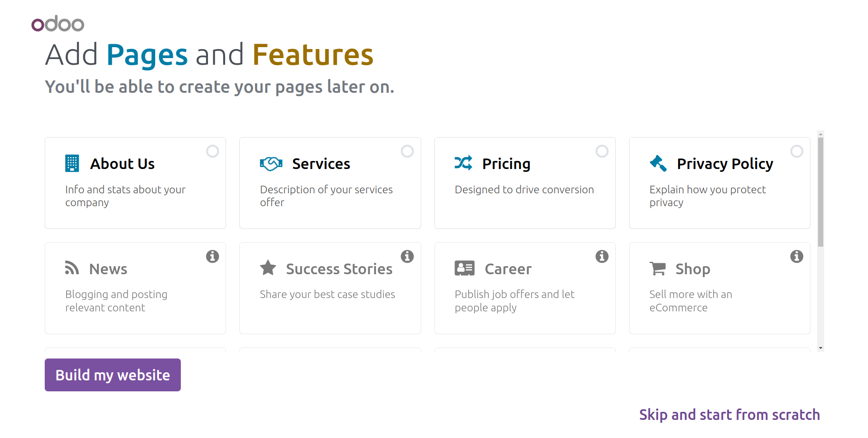Click the News RSS feed icon

[72, 268]
